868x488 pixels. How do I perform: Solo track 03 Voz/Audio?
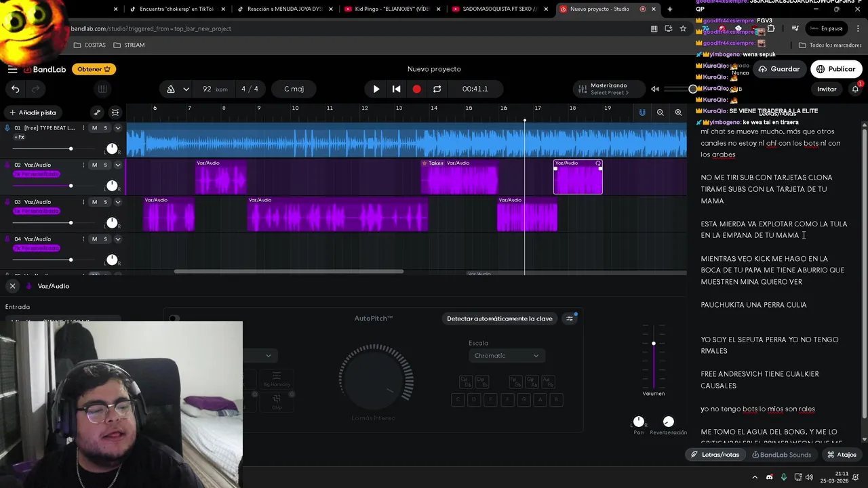click(x=105, y=202)
